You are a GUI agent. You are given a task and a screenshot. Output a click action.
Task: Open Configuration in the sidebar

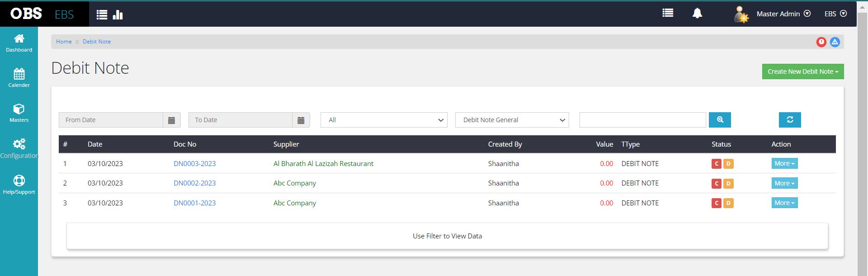coord(19,149)
